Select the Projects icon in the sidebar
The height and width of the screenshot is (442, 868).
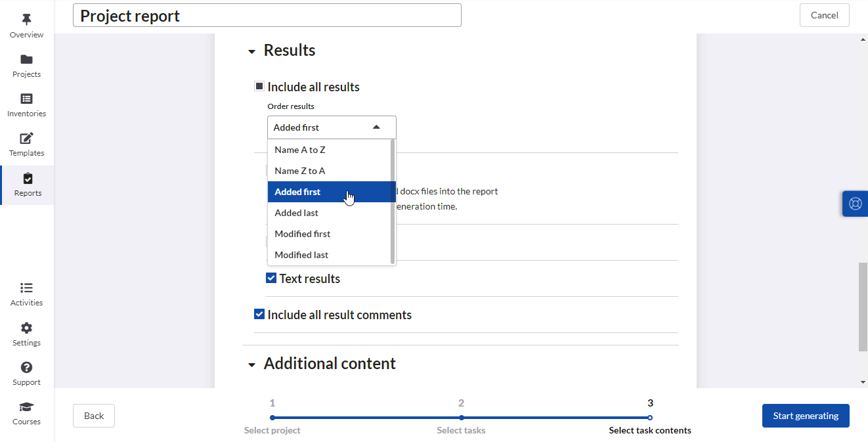26,64
